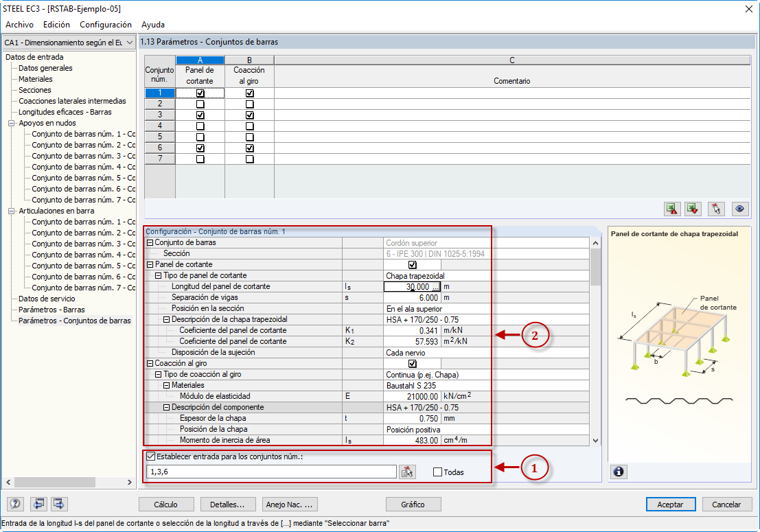This screenshot has width=760, height=532.
Task: Open the Archivo menu
Action: click(19, 25)
